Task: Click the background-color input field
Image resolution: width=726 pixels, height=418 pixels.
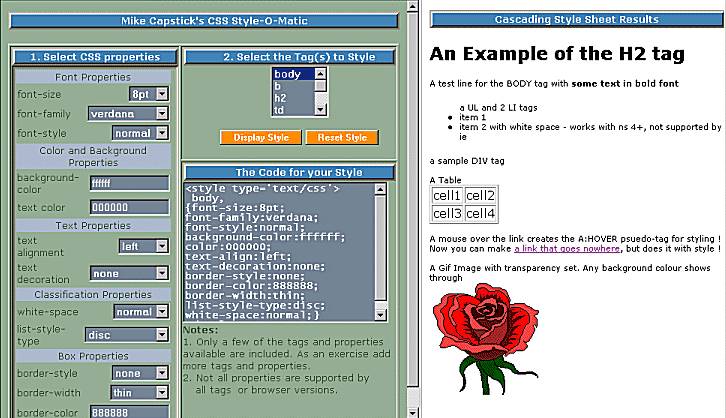Action: click(x=130, y=183)
